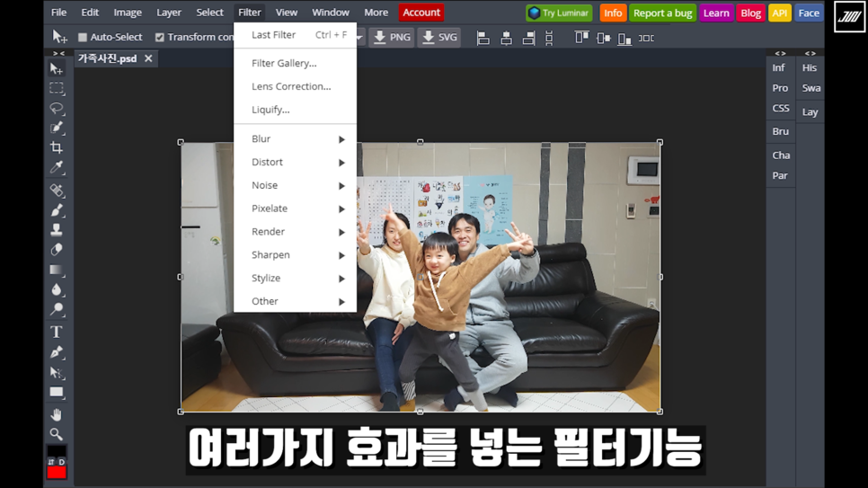Image resolution: width=868 pixels, height=488 pixels.
Task: Click the align top edges icon
Action: click(x=581, y=38)
